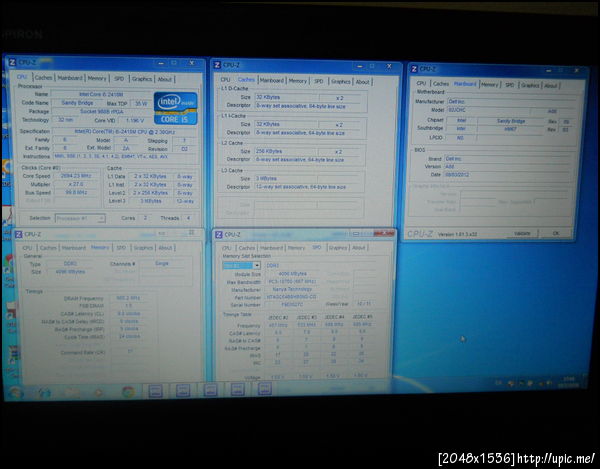Launch Google Chrome from the taskbar
The image size is (600, 469).
[128, 392]
